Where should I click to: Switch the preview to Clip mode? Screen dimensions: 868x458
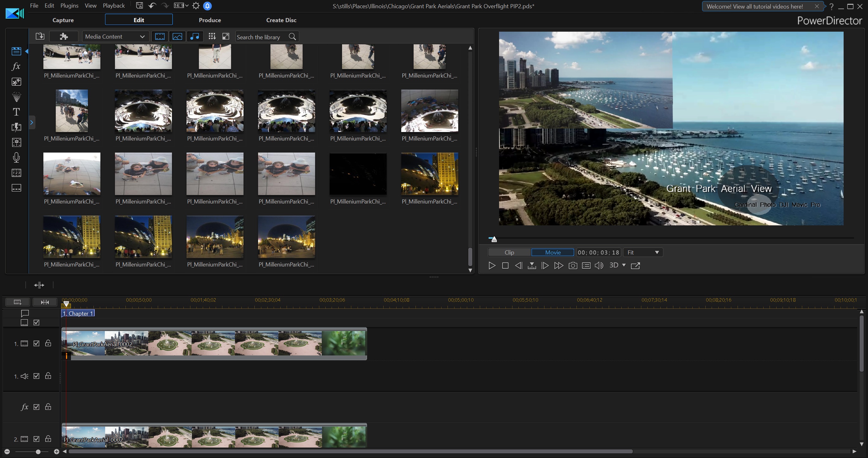509,253
